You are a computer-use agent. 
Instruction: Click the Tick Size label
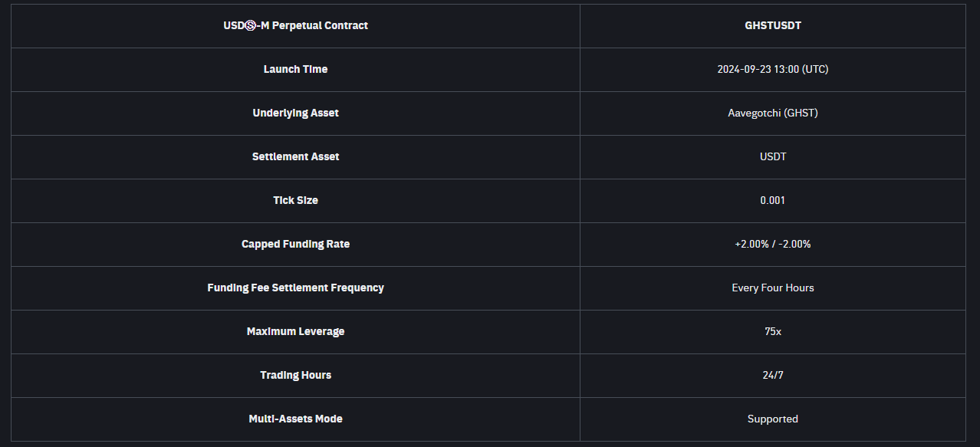295,200
